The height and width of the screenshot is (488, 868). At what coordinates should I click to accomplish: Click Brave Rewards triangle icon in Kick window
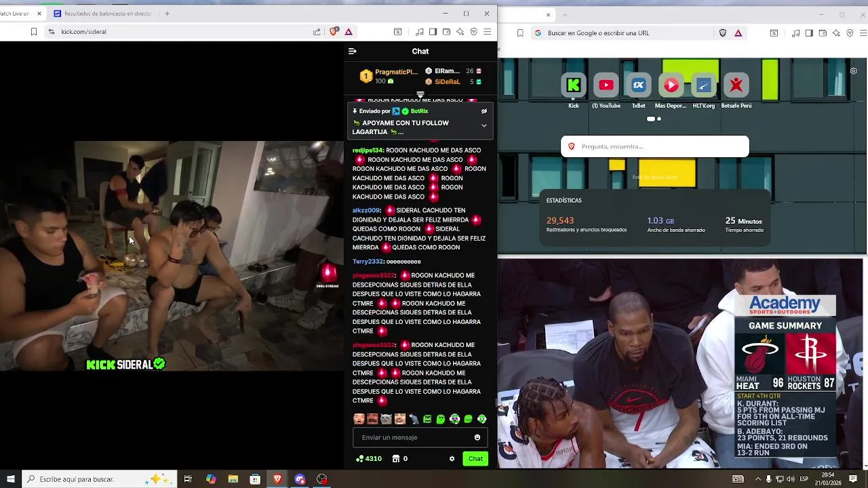(x=349, y=32)
